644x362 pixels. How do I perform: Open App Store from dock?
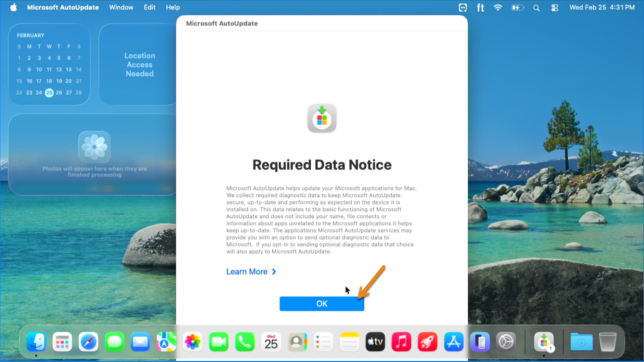tap(453, 342)
